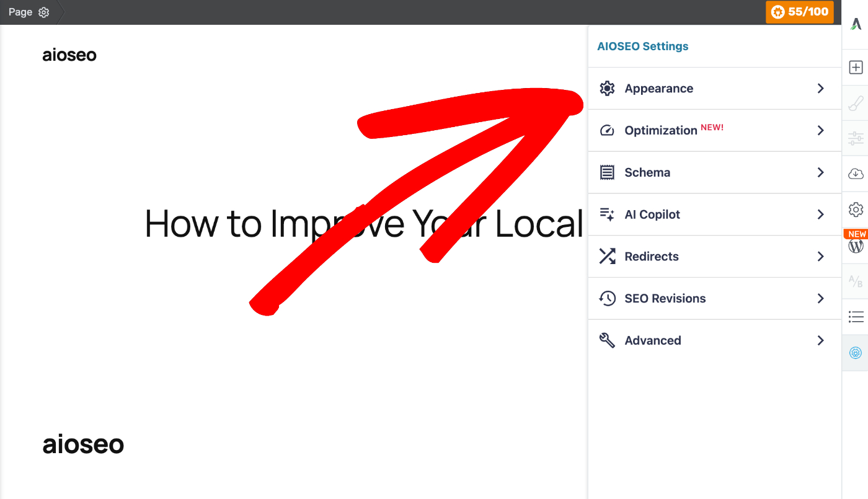Open the Advanced settings label

pyautogui.click(x=653, y=340)
